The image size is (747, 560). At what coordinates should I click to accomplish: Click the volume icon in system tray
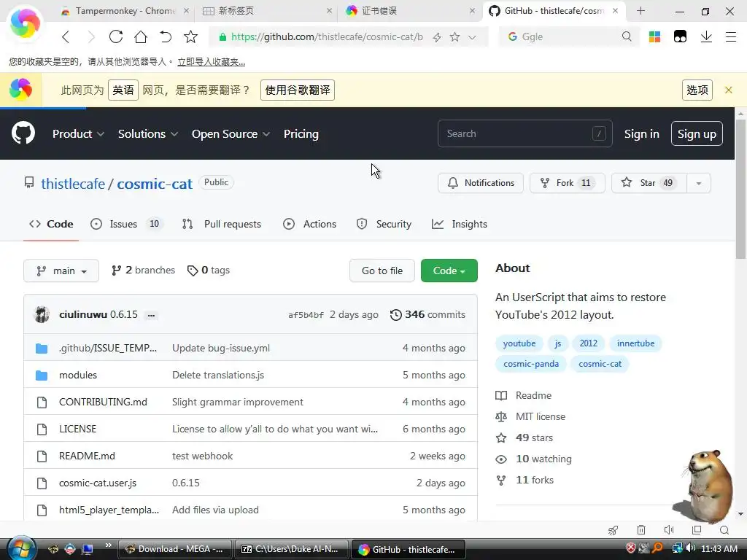tap(690, 548)
